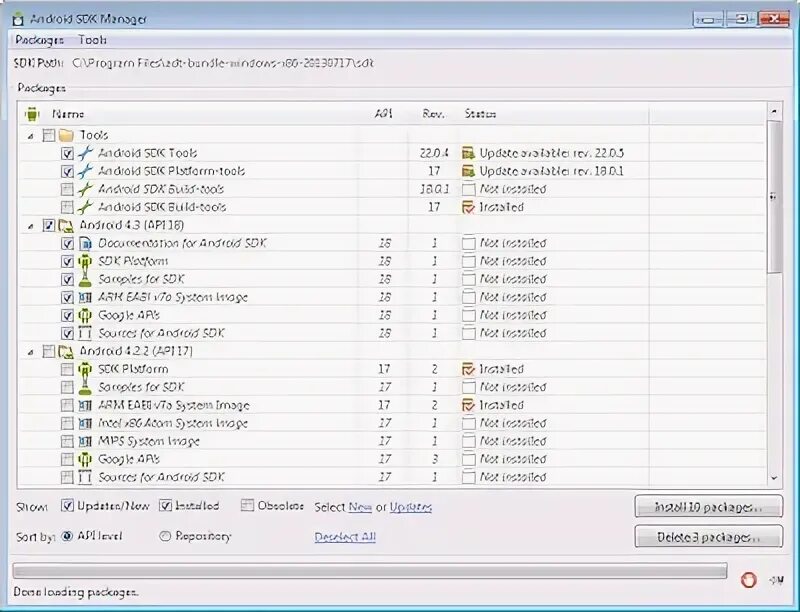Open the Packages menu
This screenshot has width=800, height=612.
pos(39,40)
